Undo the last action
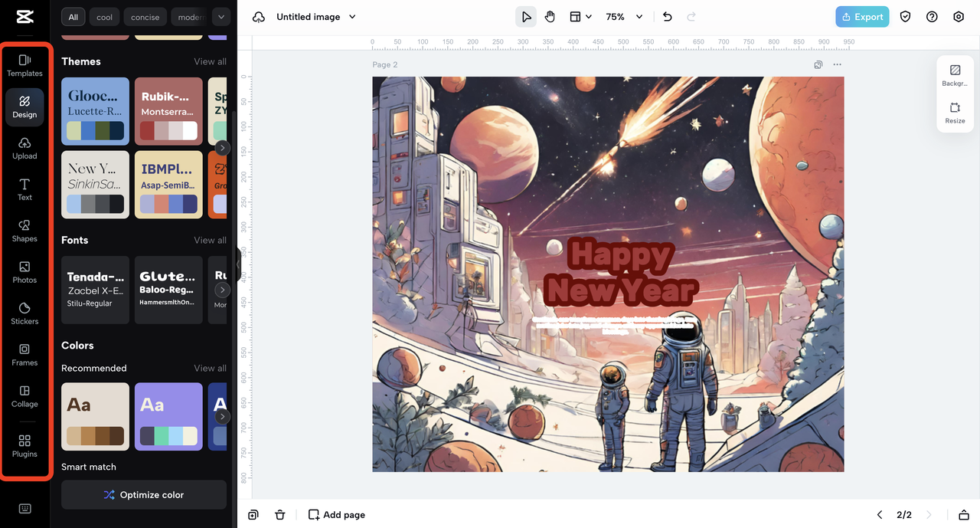Screen dimensions: 980x528 [667, 17]
